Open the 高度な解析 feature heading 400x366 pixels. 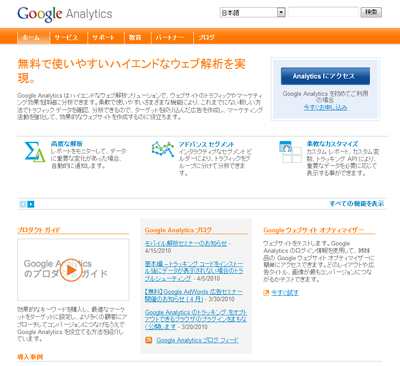point(67,144)
